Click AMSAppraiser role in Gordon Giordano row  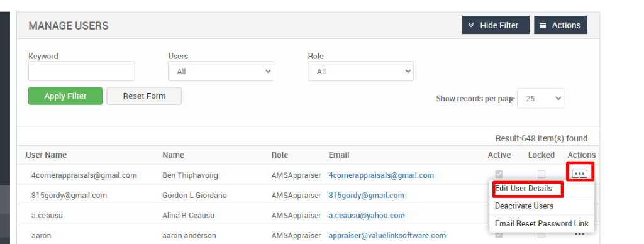coord(296,196)
